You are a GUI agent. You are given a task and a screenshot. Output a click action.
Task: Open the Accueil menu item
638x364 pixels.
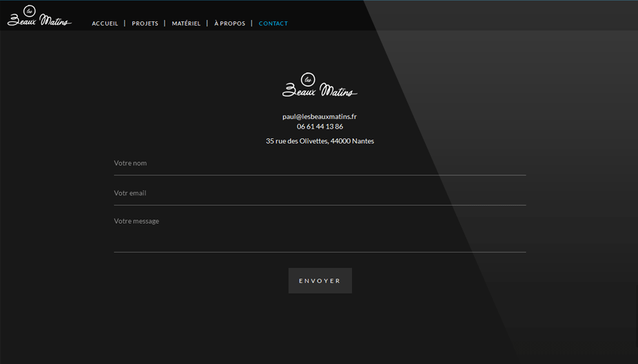pos(105,23)
